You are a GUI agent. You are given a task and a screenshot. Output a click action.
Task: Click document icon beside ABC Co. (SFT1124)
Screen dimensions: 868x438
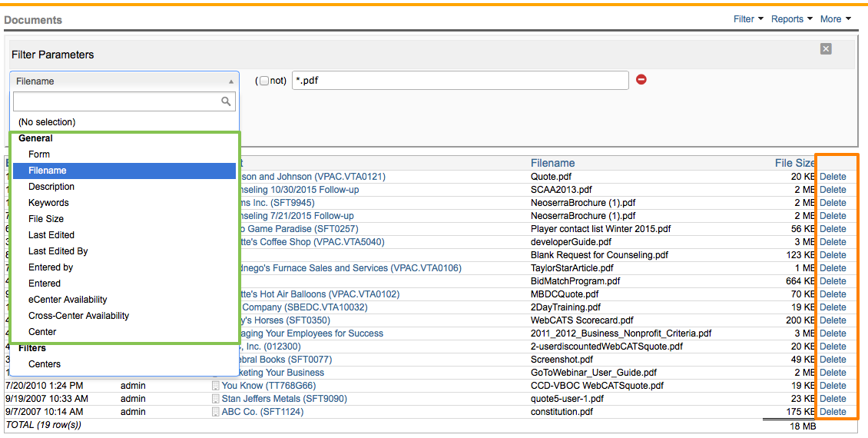pos(216,412)
